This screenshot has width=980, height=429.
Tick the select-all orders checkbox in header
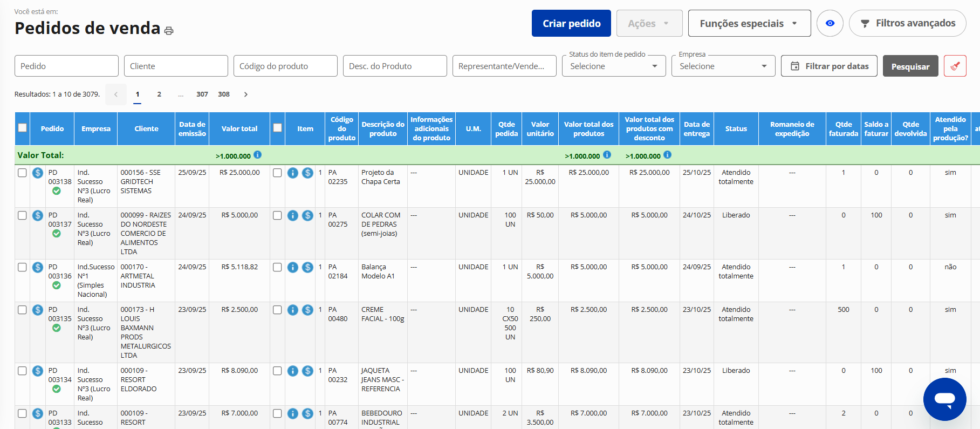click(x=22, y=128)
